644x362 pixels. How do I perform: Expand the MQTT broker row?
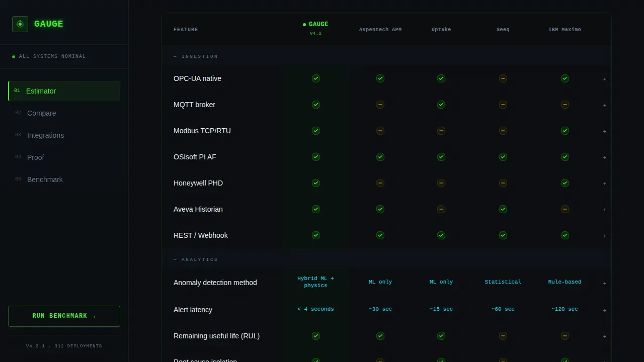(604, 105)
